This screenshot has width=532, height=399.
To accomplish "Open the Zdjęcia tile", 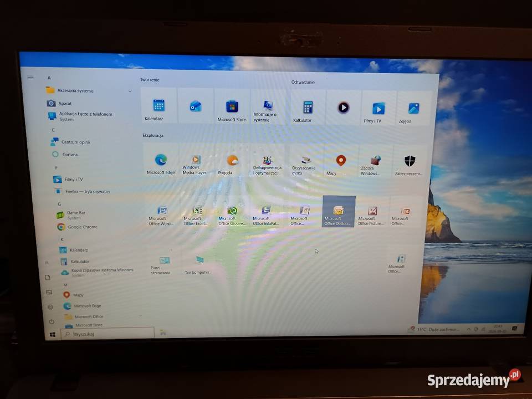I will tap(413, 109).
